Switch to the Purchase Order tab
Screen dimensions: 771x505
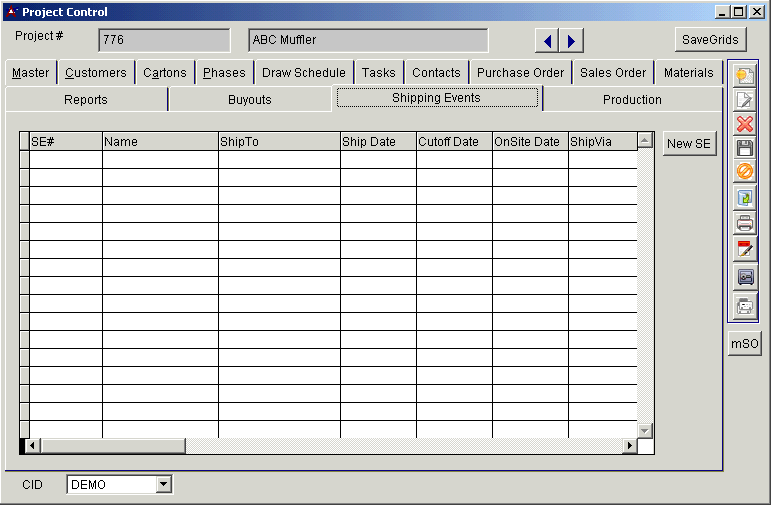tap(520, 73)
